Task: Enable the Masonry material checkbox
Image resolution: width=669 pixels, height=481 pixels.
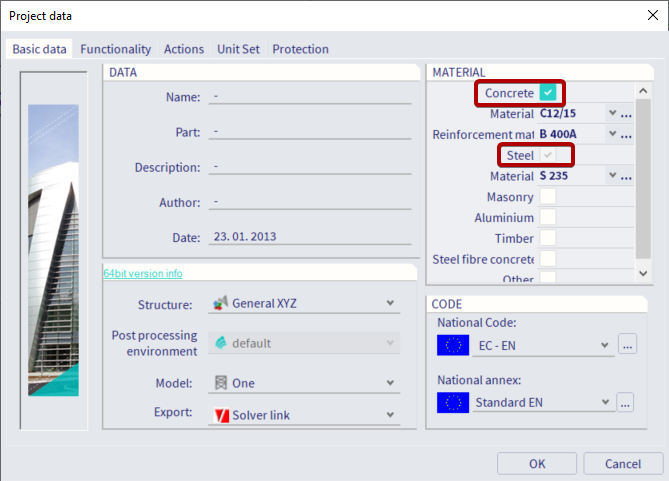Action: (547, 197)
